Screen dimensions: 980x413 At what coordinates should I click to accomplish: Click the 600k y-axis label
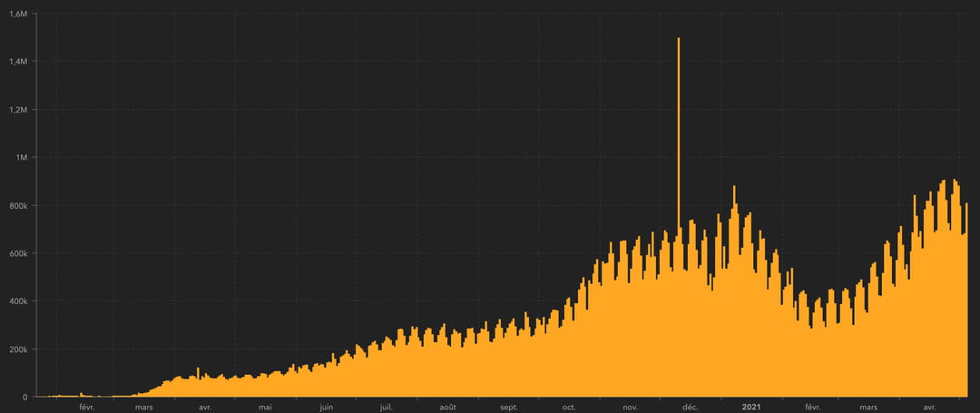pyautogui.click(x=19, y=253)
